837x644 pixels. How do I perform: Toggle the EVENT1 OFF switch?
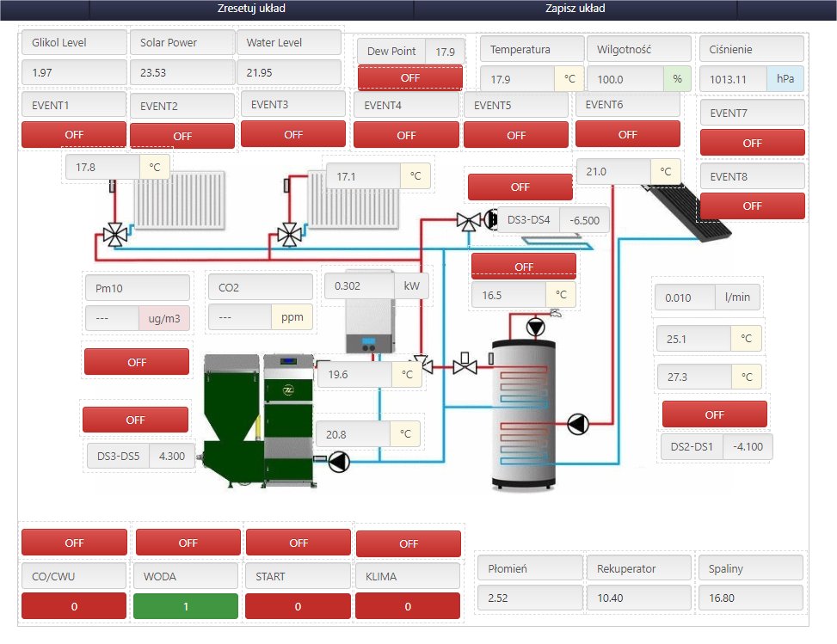[x=73, y=134]
